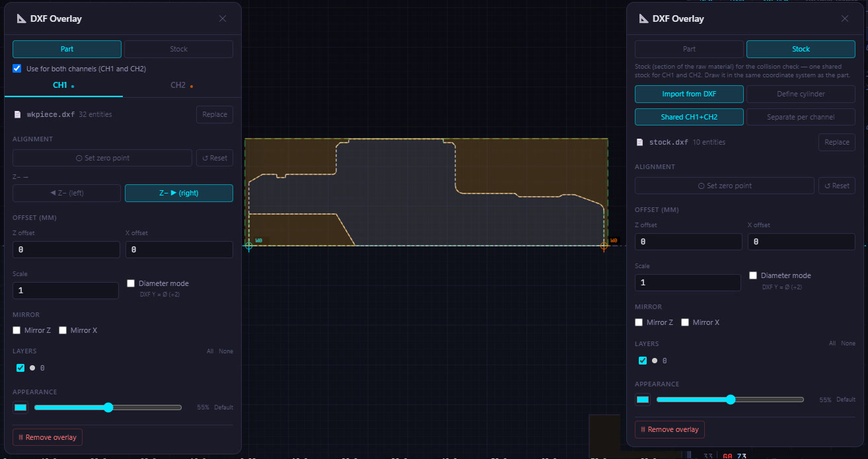The width and height of the screenshot is (868, 459).
Task: Select None layers in left panel
Action: (x=225, y=351)
